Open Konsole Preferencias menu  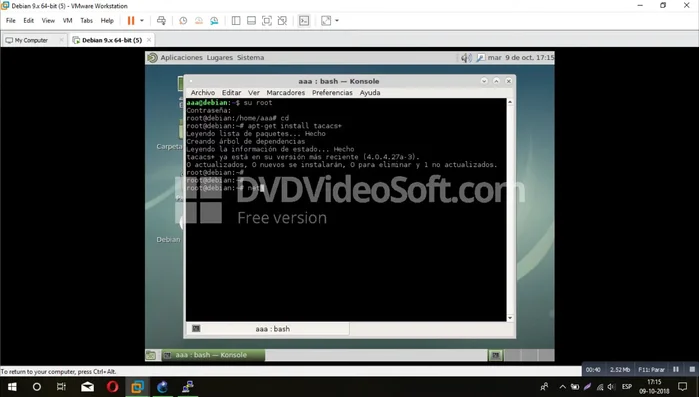point(332,93)
